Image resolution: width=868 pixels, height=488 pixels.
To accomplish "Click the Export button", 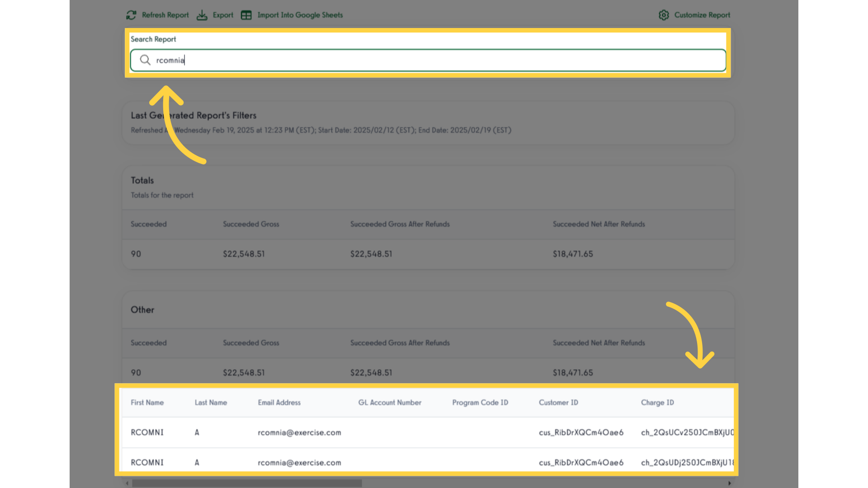I will point(216,15).
